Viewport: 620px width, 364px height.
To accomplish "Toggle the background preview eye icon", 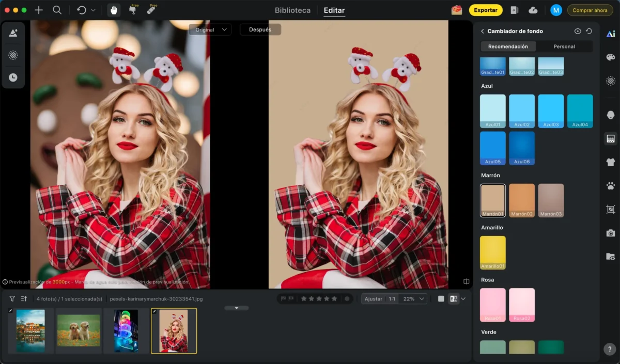I will [578, 31].
